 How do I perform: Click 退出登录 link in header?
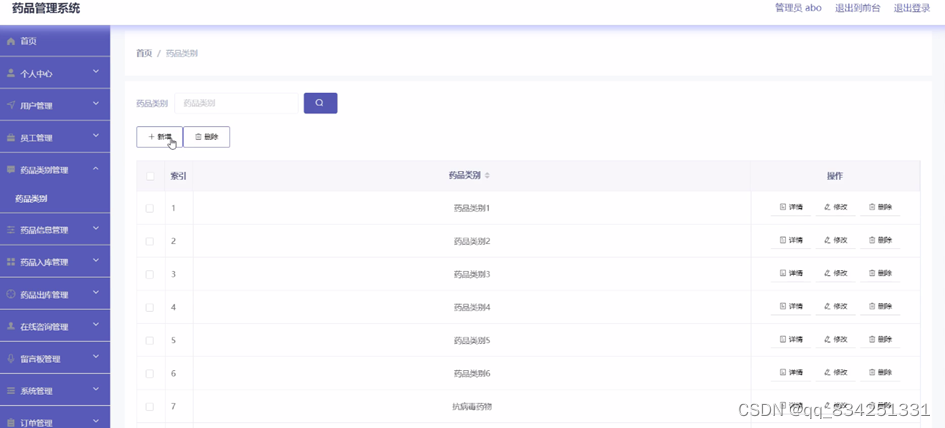pyautogui.click(x=912, y=8)
